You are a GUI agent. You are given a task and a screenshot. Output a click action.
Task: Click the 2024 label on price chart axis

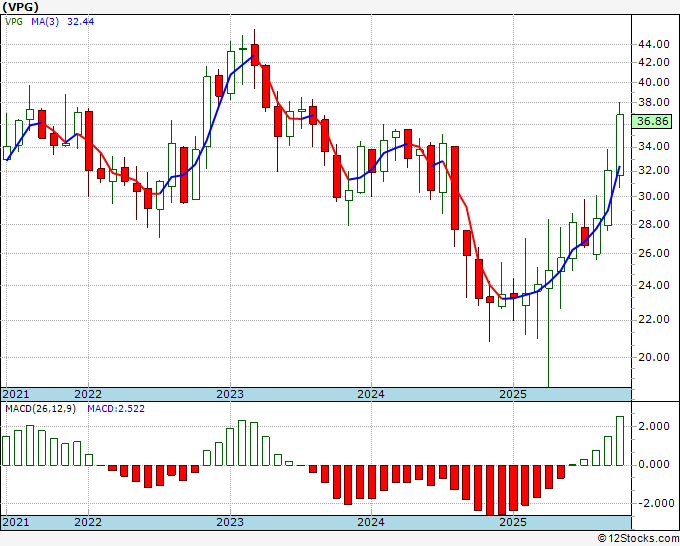click(371, 394)
